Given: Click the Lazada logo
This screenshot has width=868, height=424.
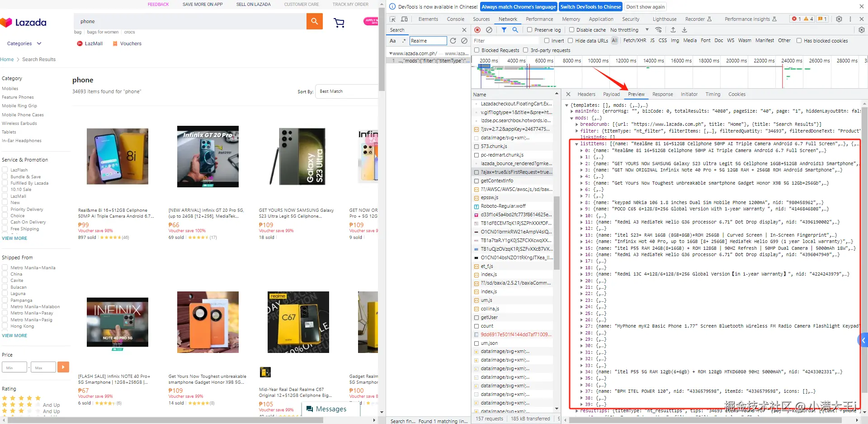Looking at the screenshot, I should (x=24, y=22).
